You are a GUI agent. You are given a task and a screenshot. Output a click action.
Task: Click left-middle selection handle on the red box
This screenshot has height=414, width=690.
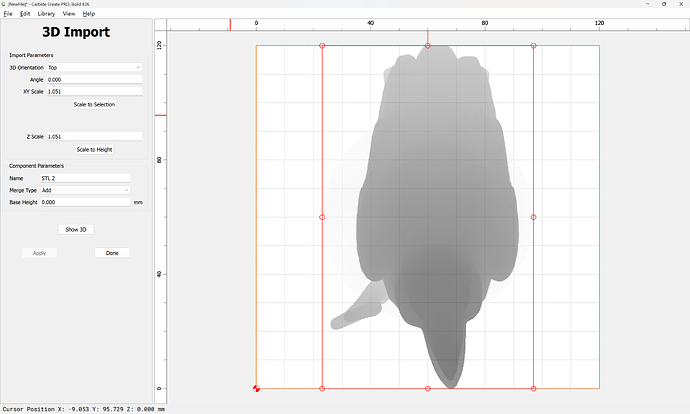(x=322, y=217)
